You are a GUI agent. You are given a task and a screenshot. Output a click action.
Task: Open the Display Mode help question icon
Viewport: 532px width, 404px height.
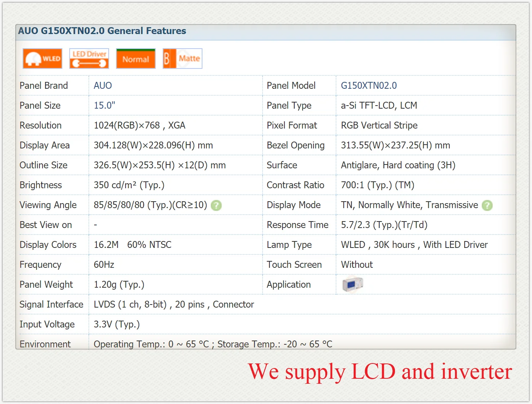click(x=487, y=205)
